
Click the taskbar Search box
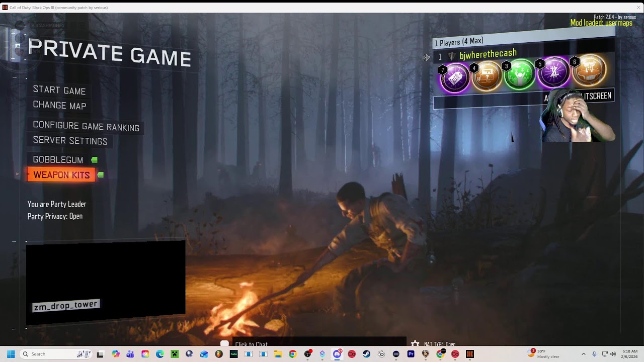[x=56, y=354]
